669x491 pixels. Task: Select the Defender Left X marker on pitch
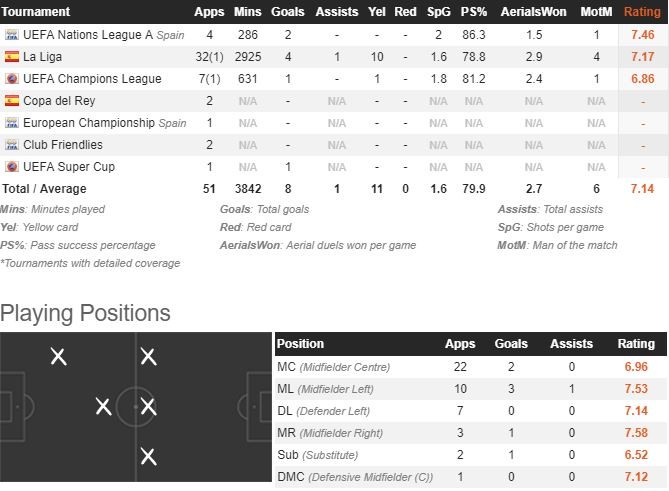click(58, 356)
